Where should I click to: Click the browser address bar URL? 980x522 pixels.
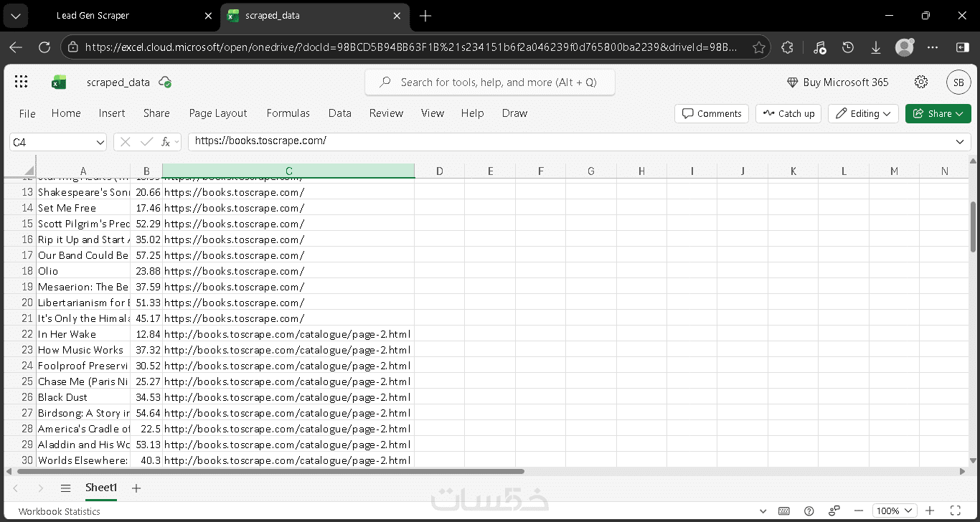click(410, 47)
